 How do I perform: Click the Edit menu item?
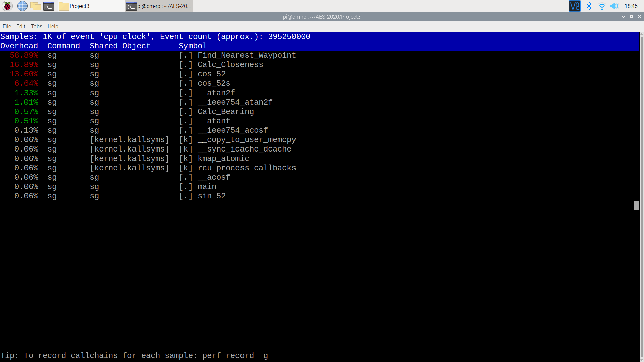coord(20,26)
